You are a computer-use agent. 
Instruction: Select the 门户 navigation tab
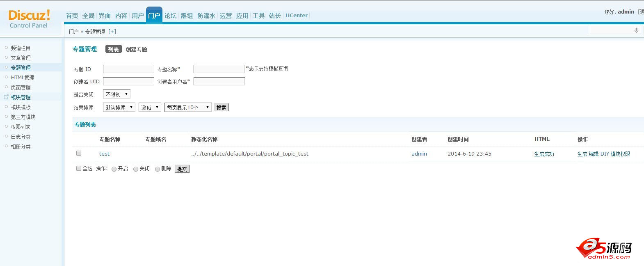154,16
